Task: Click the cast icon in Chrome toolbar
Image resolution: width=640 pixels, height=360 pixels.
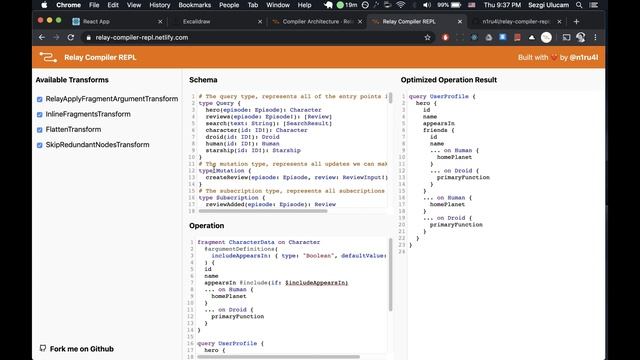Action: coord(566,38)
